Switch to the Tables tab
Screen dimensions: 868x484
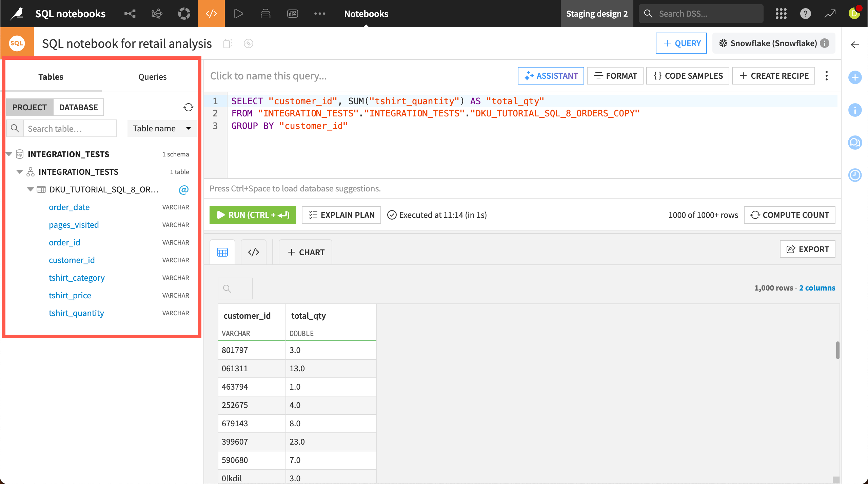point(51,76)
